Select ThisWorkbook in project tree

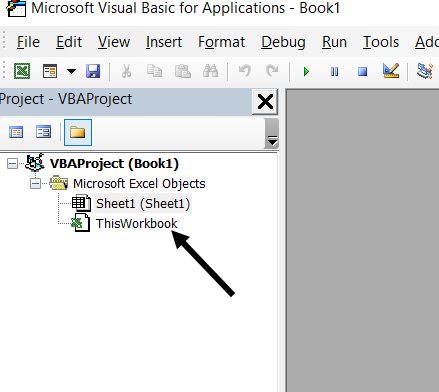point(137,223)
